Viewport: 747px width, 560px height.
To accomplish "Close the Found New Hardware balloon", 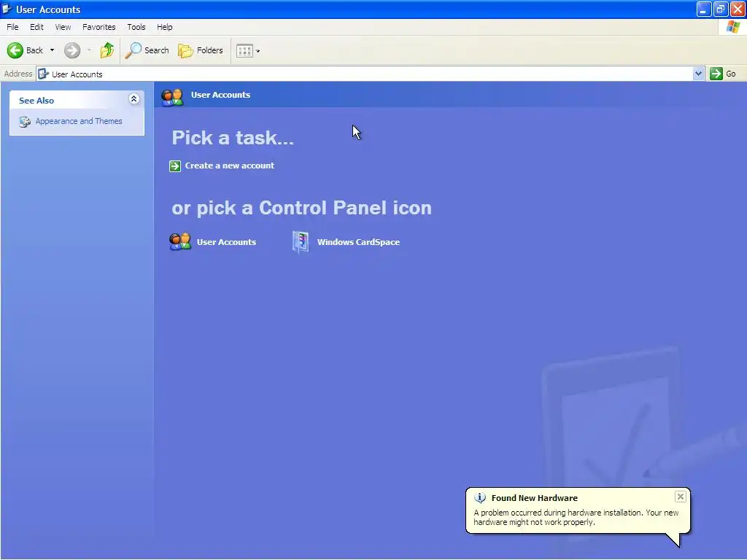I will [x=681, y=497].
